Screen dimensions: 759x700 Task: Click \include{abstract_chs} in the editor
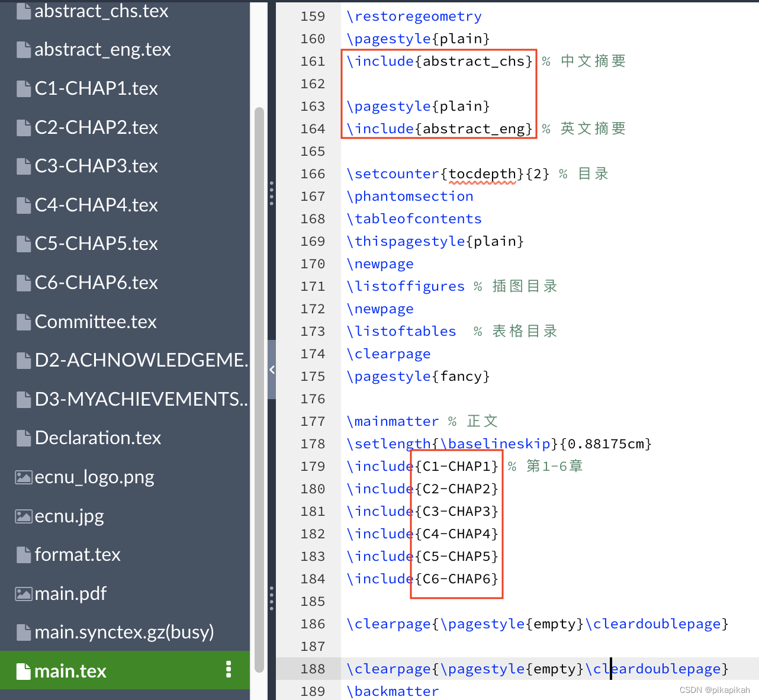[439, 62]
